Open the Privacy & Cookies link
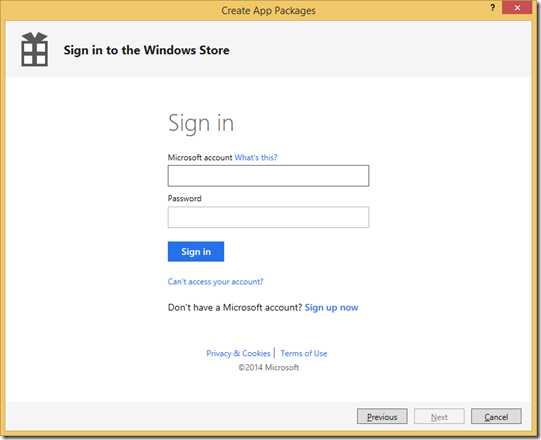This screenshot has width=541, height=440. 238,353
